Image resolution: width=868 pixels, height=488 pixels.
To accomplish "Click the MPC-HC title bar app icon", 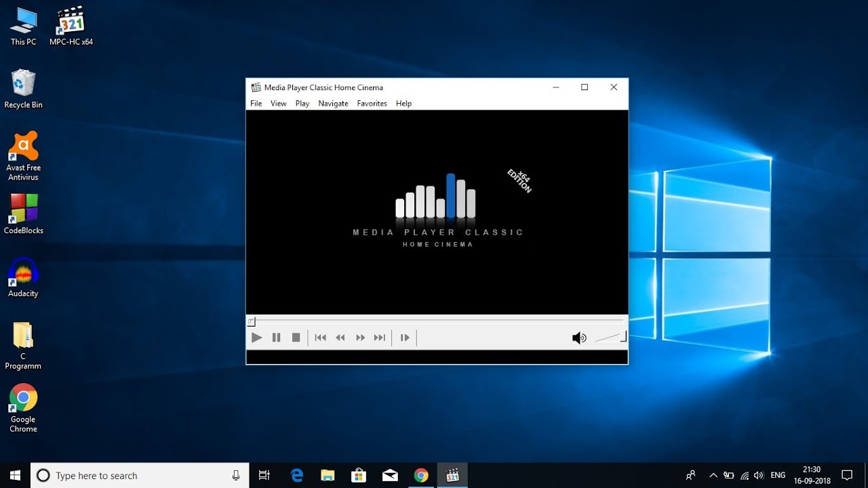I will point(256,87).
